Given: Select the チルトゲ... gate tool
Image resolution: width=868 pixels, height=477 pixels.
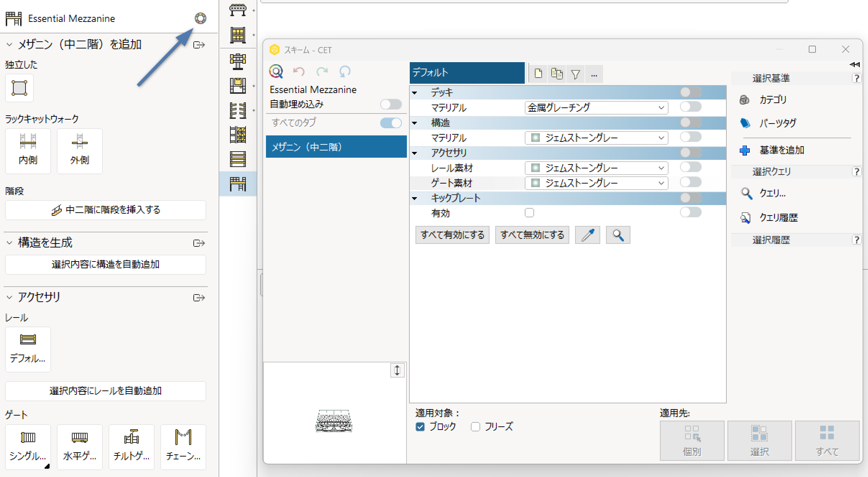Looking at the screenshot, I should 132,447.
